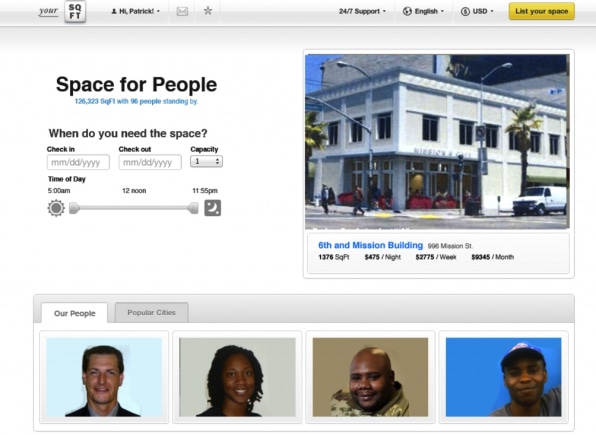
Task: Focus the Check out date field
Action: click(150, 162)
